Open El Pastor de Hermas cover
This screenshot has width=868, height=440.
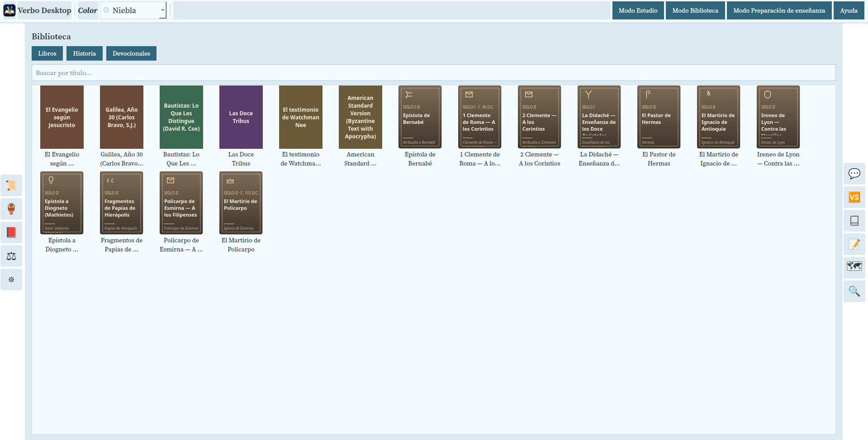(659, 117)
